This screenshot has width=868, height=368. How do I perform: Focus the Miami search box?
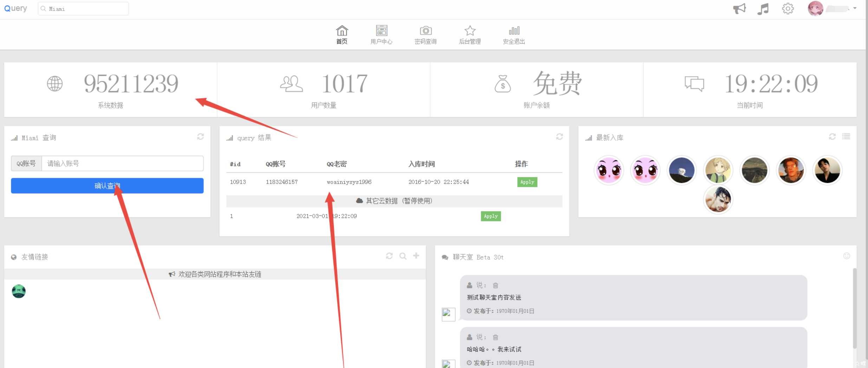click(83, 9)
